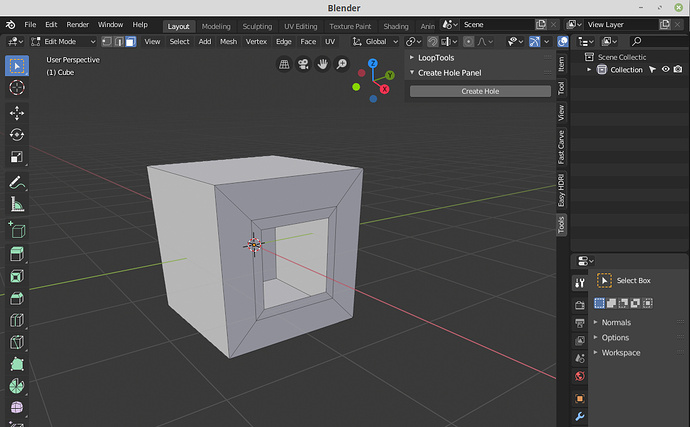Image resolution: width=690 pixels, height=427 pixels.
Task: Enable edge select mode
Action: tap(119, 41)
